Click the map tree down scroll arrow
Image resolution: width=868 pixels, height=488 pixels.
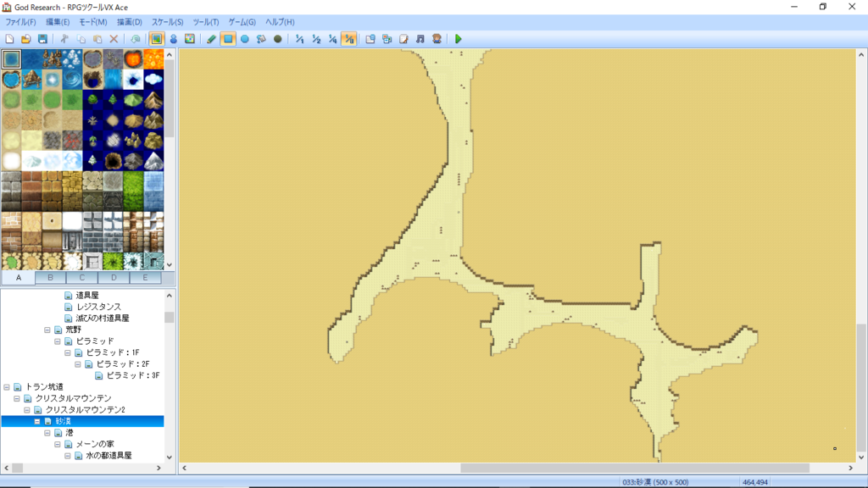pyautogui.click(x=170, y=457)
